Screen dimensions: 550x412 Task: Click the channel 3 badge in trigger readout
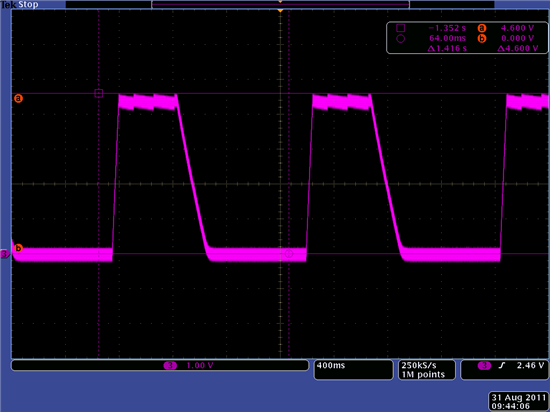(484, 366)
